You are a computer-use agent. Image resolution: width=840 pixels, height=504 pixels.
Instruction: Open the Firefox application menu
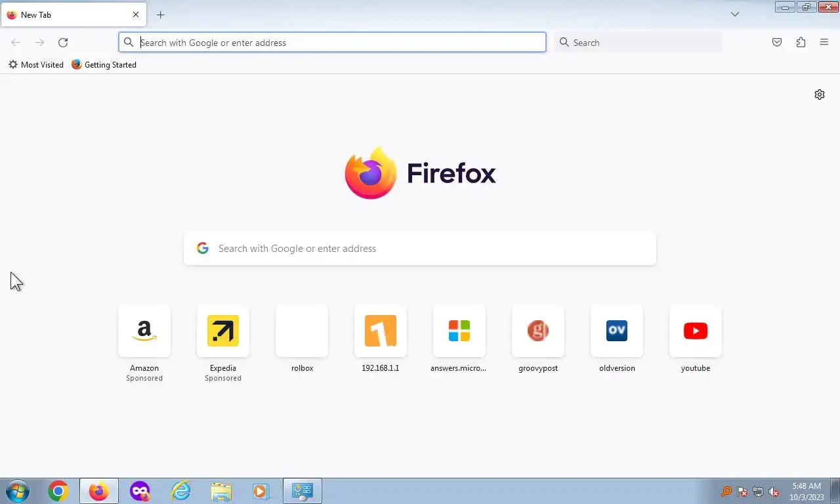pos(824,43)
